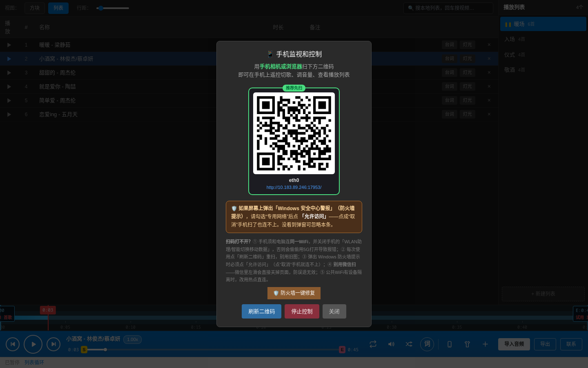Click the previous track button
Screen dimensions: 588x368
[13, 344]
